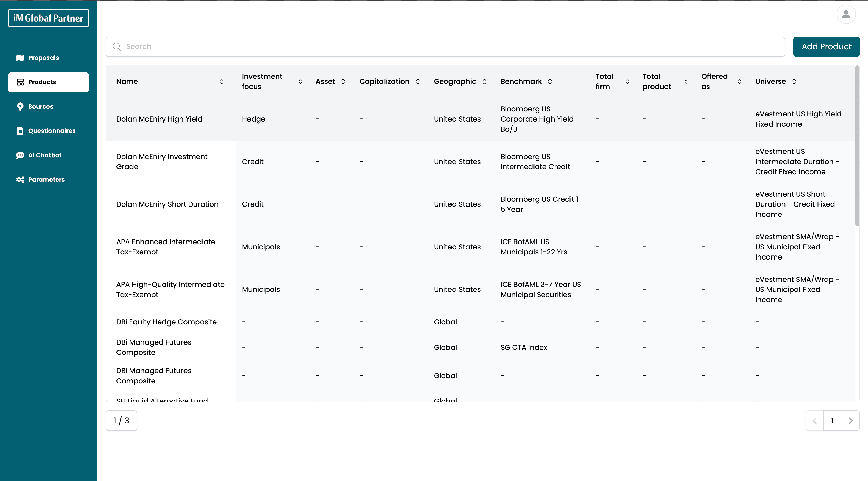Open the Questionnaires document icon
This screenshot has height=481, width=868.
20,131
